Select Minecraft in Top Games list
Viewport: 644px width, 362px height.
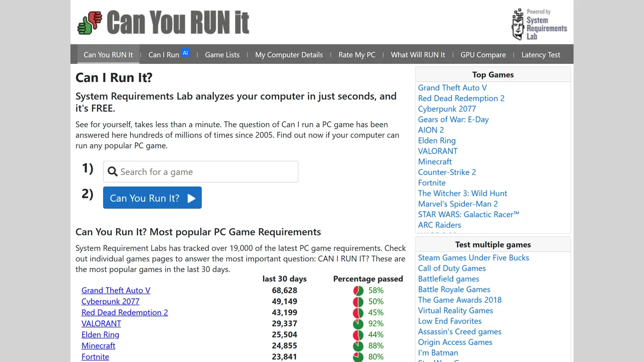tap(435, 161)
